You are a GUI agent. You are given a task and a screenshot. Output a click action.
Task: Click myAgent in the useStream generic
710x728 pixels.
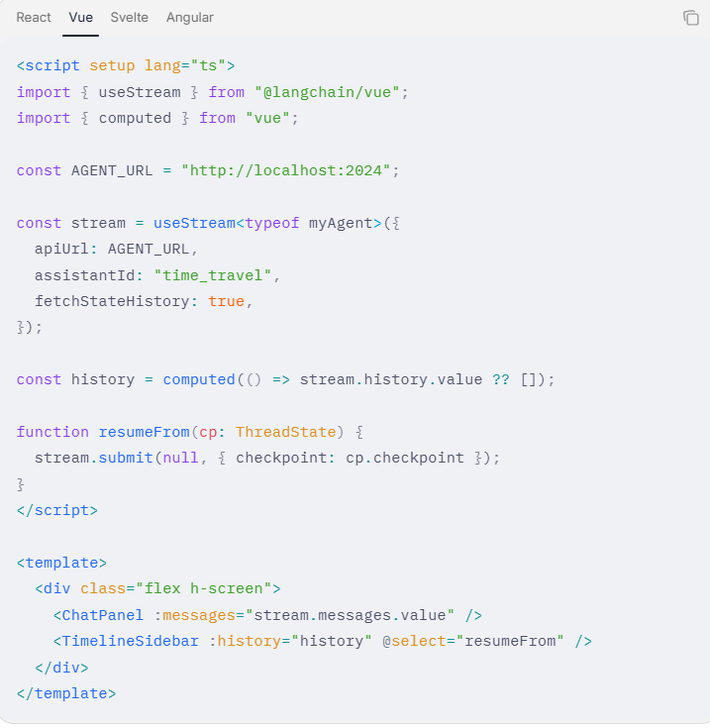pos(341,223)
